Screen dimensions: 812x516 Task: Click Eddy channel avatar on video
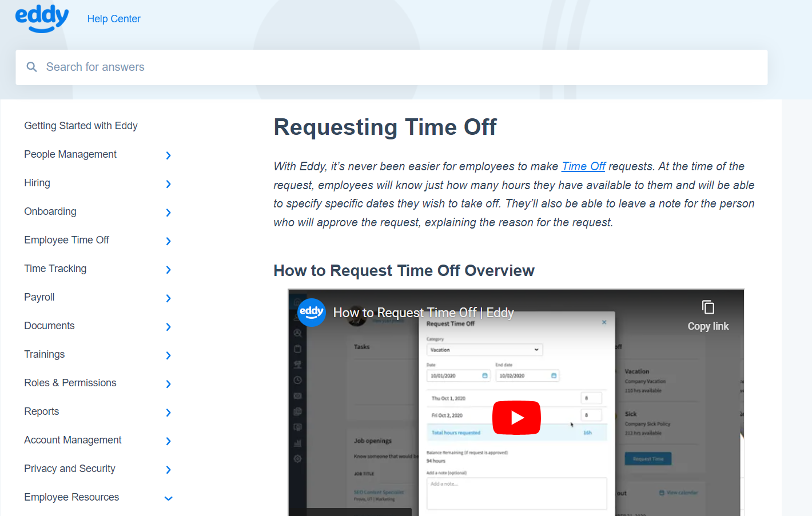[312, 312]
